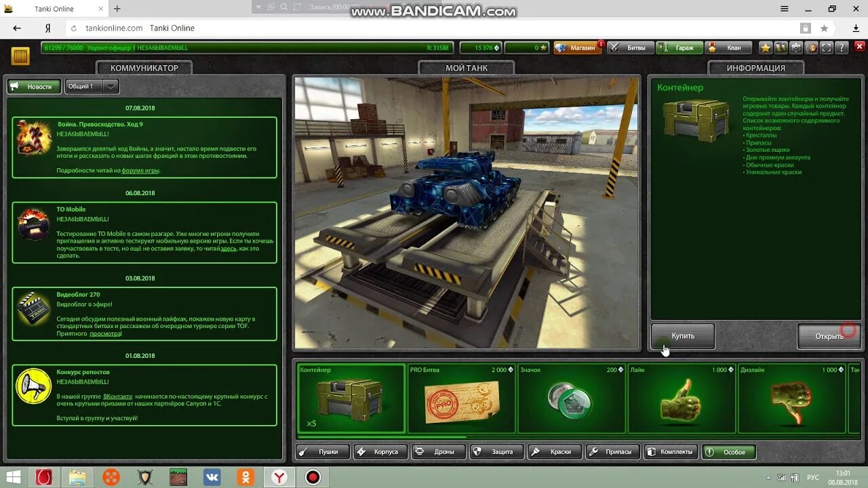Toggle sound icon in top bar
The image size is (868, 488).
811,48
